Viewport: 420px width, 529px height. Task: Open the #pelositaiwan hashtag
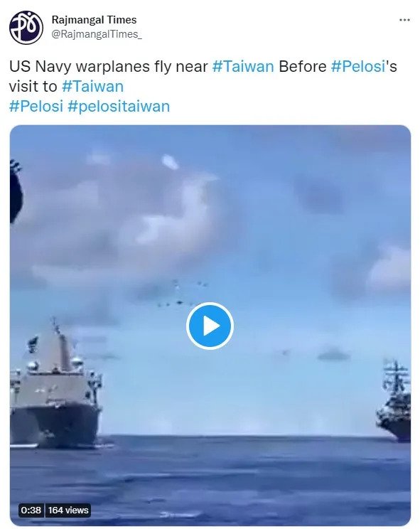119,107
